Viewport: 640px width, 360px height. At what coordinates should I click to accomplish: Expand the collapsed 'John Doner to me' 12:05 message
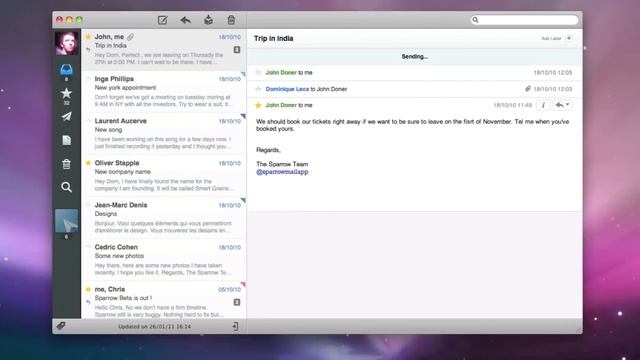pyautogui.click(x=415, y=72)
